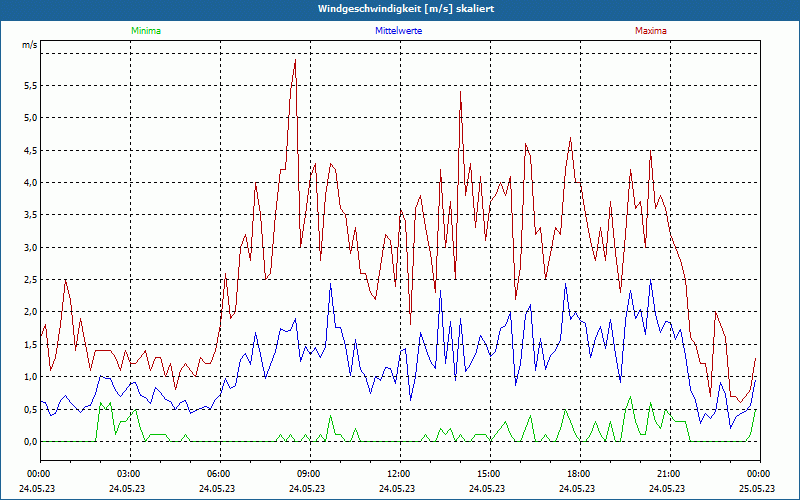Click the blue Mittelwerte legend label
This screenshot has height=500, width=800.
398,31
